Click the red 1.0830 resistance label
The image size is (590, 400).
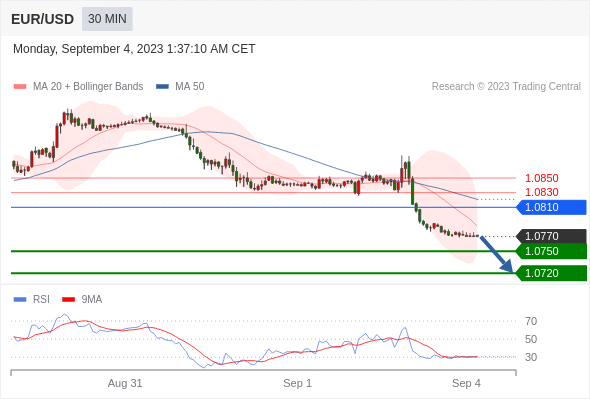pyautogui.click(x=541, y=192)
